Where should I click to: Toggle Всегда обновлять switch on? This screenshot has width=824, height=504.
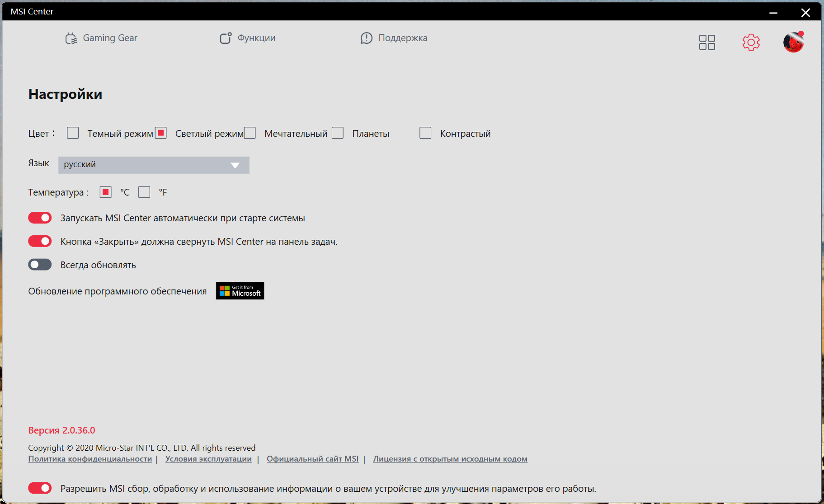40,265
